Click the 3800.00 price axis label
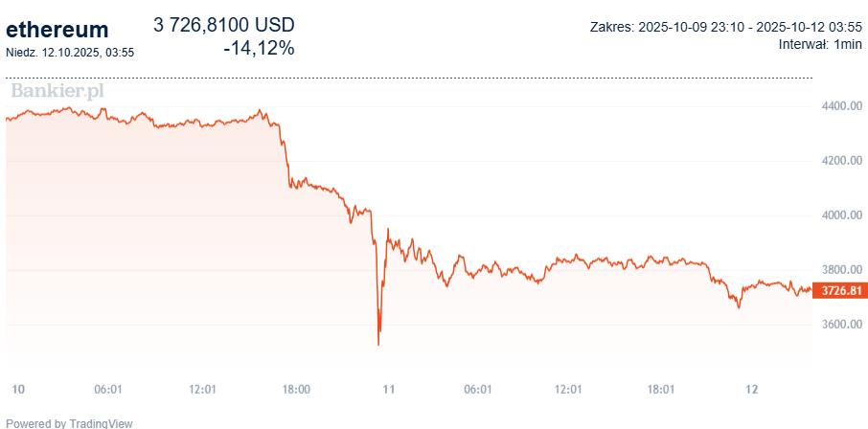The height and width of the screenshot is (429, 868). pos(840,270)
